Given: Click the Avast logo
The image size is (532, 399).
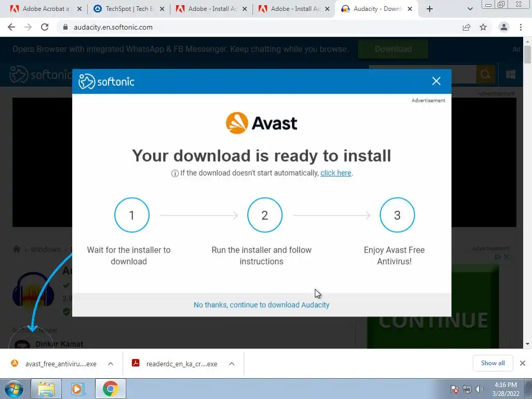Looking at the screenshot, I should click(261, 123).
